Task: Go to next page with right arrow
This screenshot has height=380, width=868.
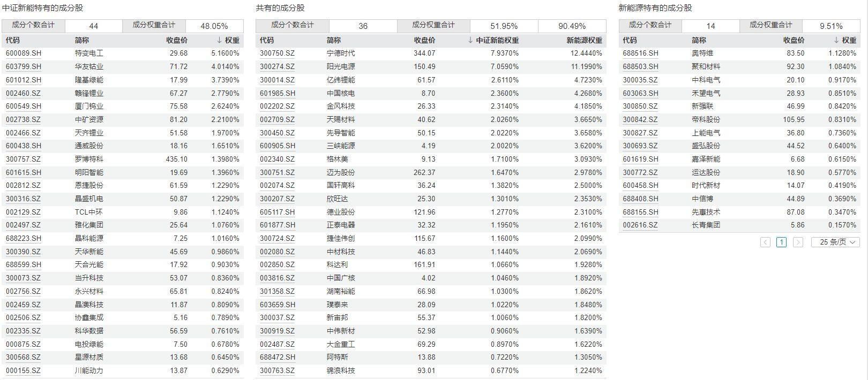Action: [x=798, y=242]
